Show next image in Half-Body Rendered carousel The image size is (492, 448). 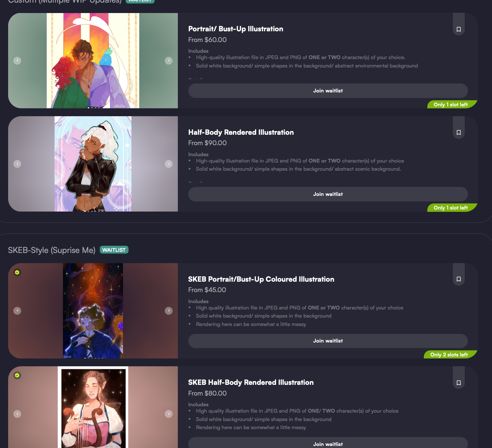[x=169, y=164]
